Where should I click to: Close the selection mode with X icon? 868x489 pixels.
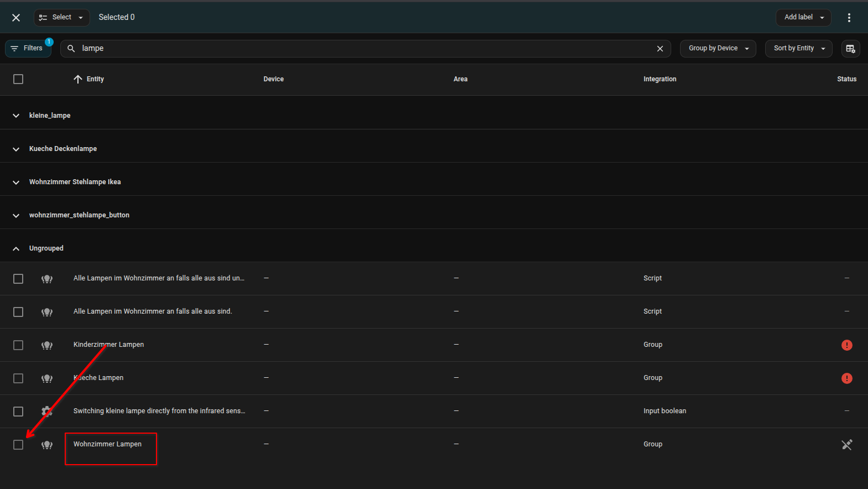tap(16, 18)
